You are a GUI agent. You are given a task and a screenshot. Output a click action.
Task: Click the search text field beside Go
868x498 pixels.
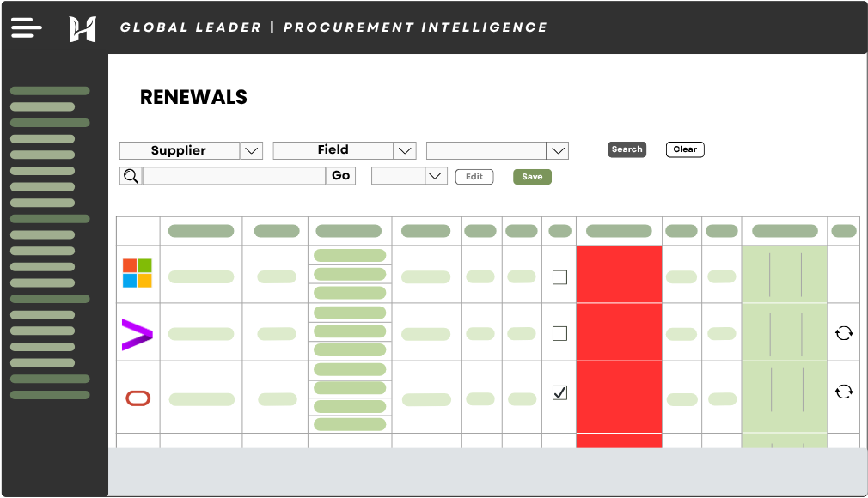coord(234,176)
